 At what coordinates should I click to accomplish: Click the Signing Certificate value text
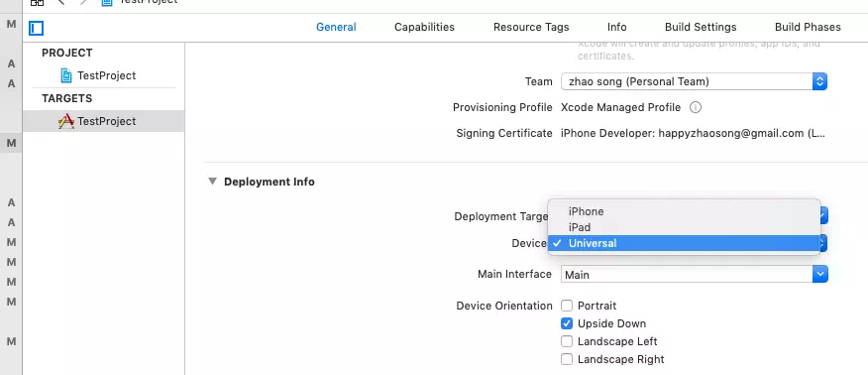click(x=693, y=134)
